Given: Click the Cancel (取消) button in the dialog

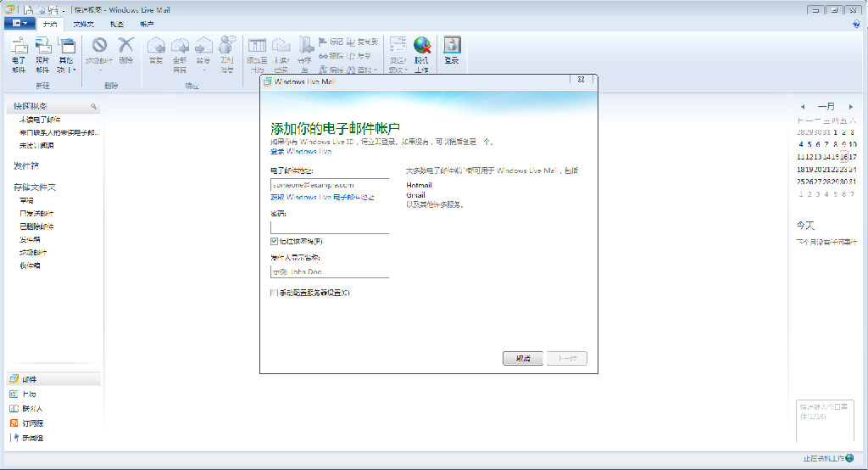Looking at the screenshot, I should click(522, 359).
